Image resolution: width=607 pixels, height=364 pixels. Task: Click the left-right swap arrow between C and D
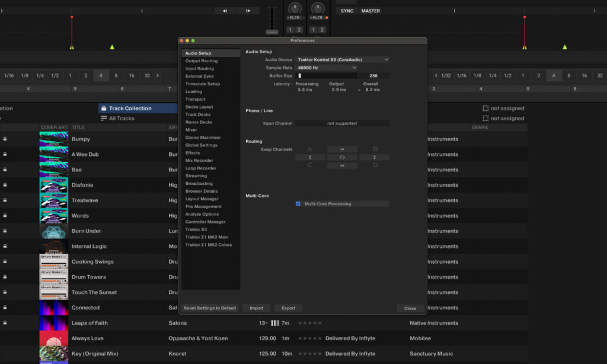tap(342, 166)
